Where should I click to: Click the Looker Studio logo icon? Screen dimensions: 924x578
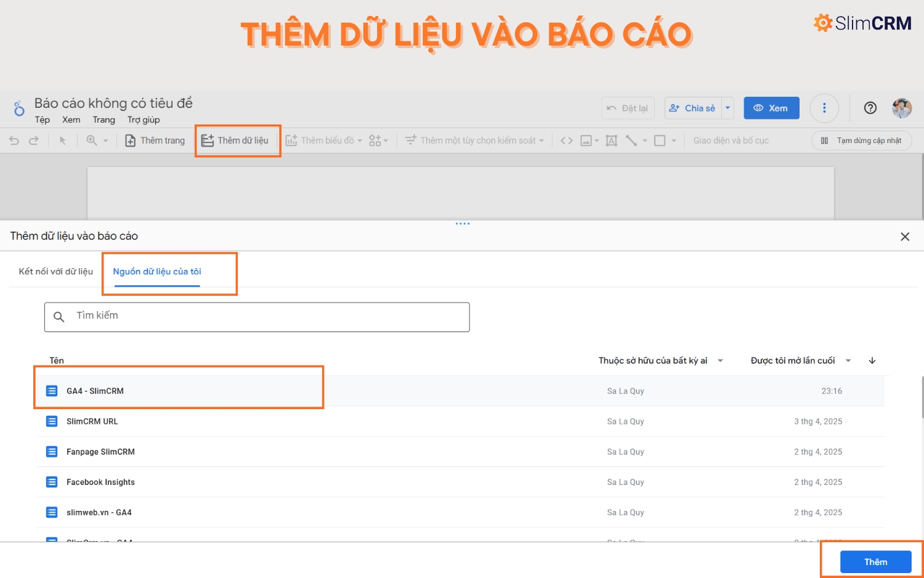click(x=19, y=108)
